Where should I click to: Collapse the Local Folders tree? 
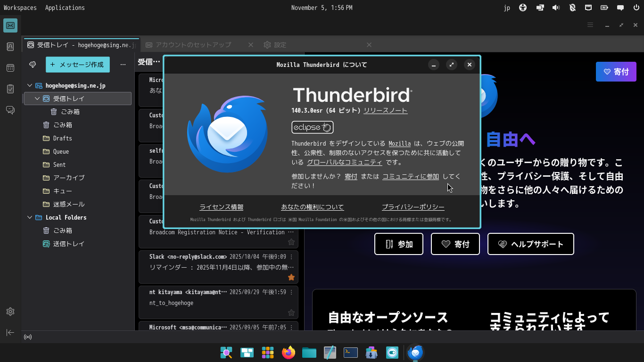pos(30,217)
